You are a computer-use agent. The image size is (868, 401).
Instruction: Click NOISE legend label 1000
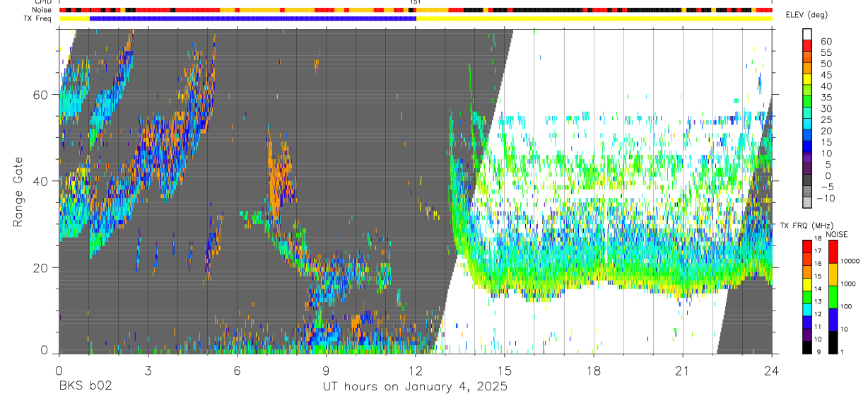tap(848, 284)
